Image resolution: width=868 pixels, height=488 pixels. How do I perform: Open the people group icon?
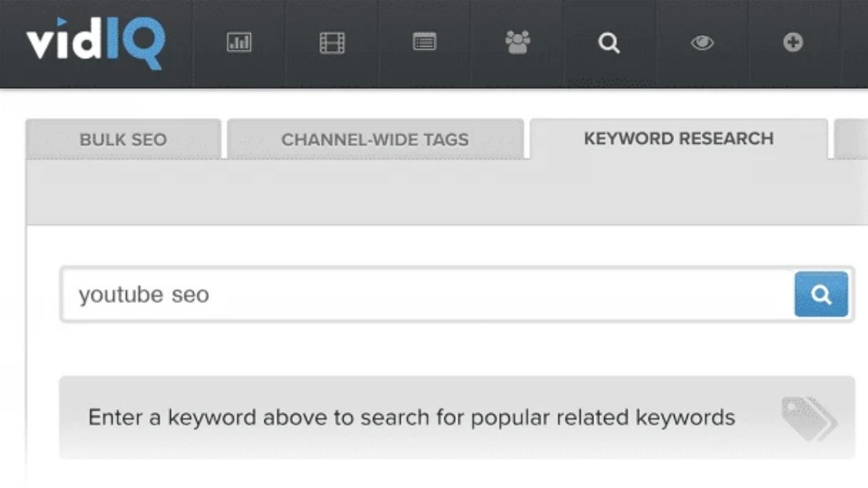point(517,43)
